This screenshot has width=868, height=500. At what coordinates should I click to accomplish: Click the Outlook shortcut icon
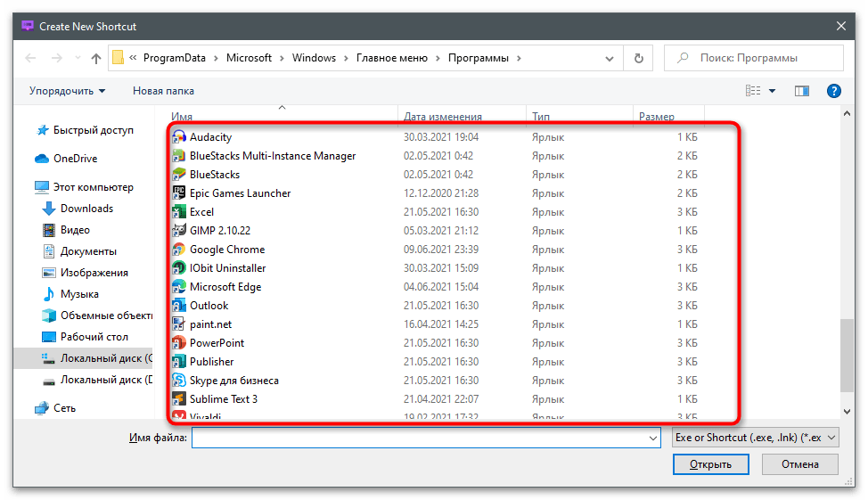[179, 305]
